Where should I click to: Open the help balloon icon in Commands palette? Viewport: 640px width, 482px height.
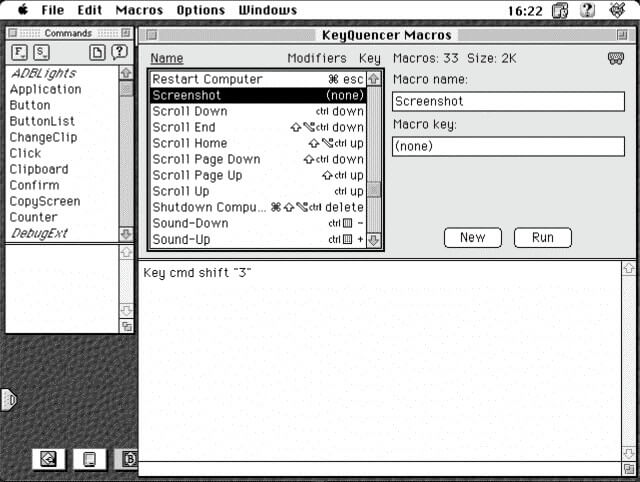[119, 53]
